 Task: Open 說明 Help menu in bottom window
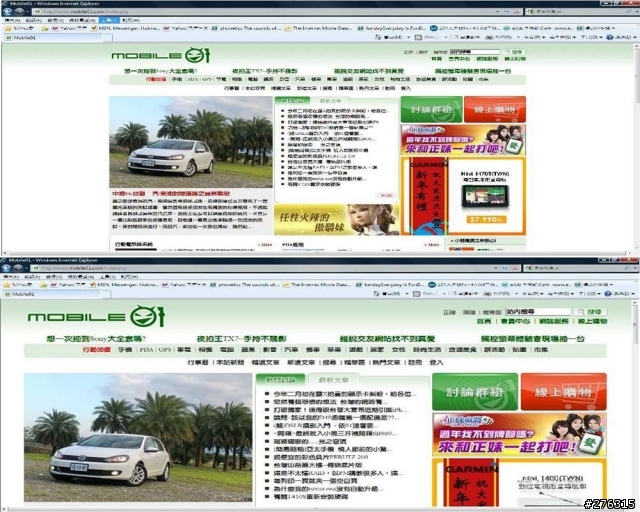tap(130, 277)
